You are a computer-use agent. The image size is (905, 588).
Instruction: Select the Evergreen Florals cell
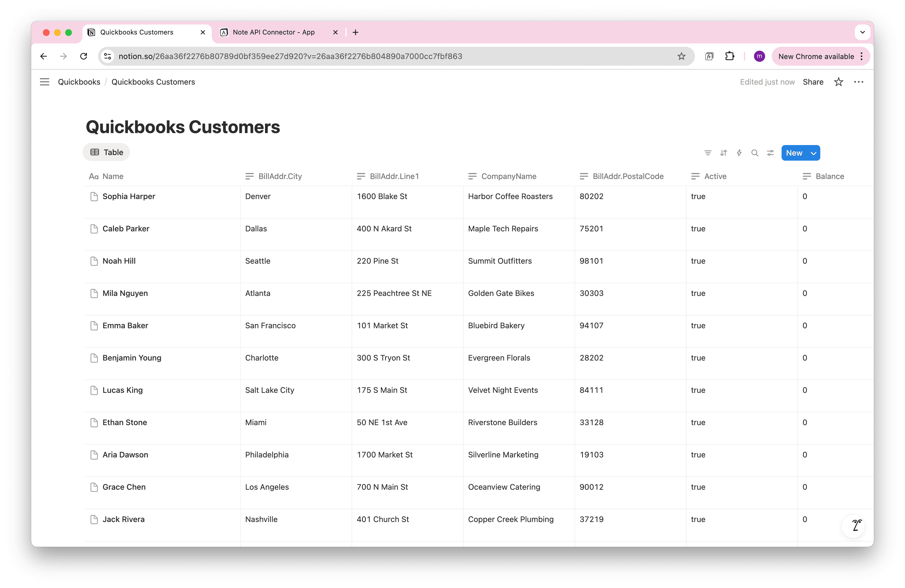click(519, 364)
